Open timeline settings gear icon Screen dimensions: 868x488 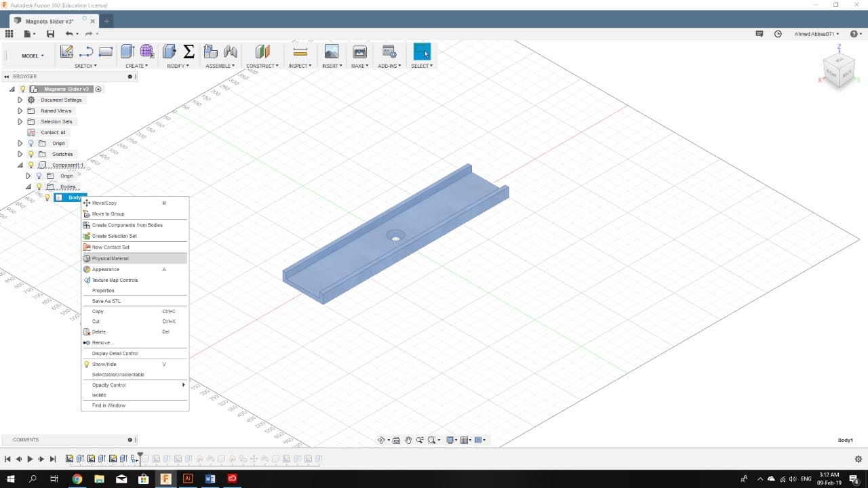pyautogui.click(x=859, y=459)
